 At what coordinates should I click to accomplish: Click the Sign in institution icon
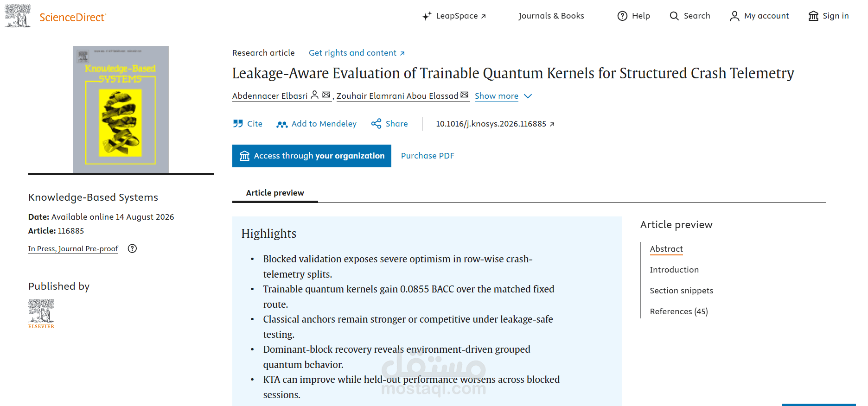[x=813, y=16]
